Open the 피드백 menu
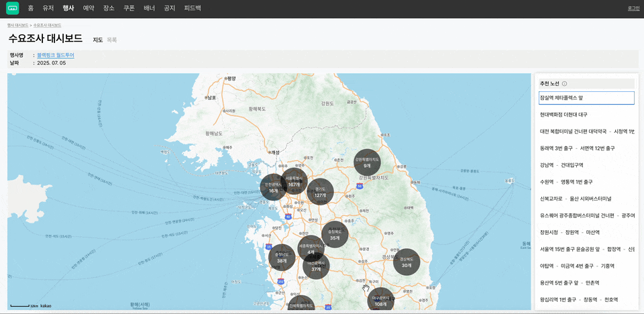The width and height of the screenshot is (644, 314). [193, 8]
